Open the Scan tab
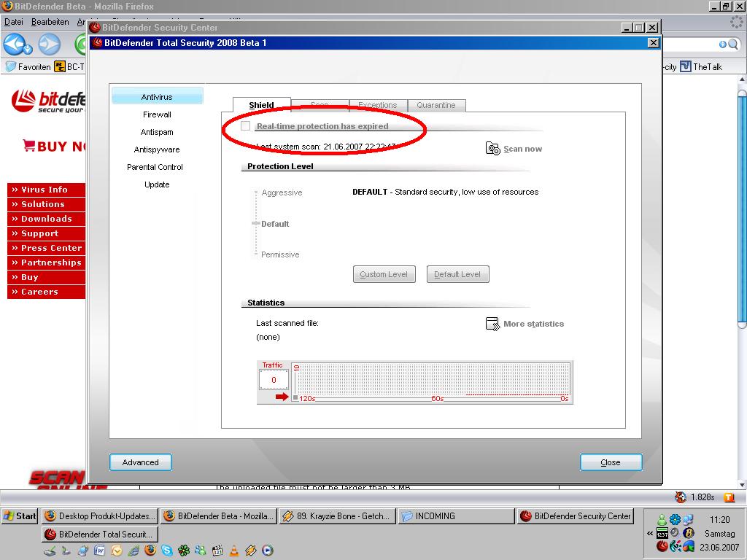Image resolution: width=747 pixels, height=560 pixels. coord(320,105)
